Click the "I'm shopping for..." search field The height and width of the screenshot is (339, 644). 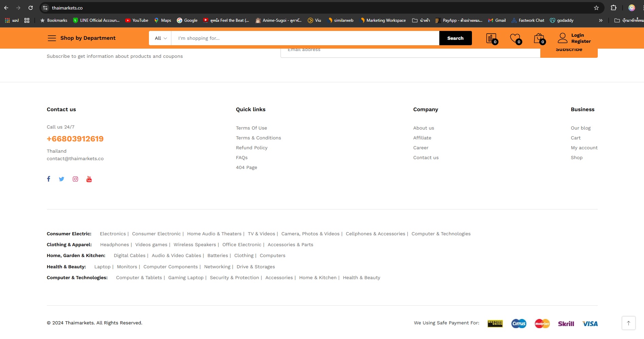click(305, 38)
